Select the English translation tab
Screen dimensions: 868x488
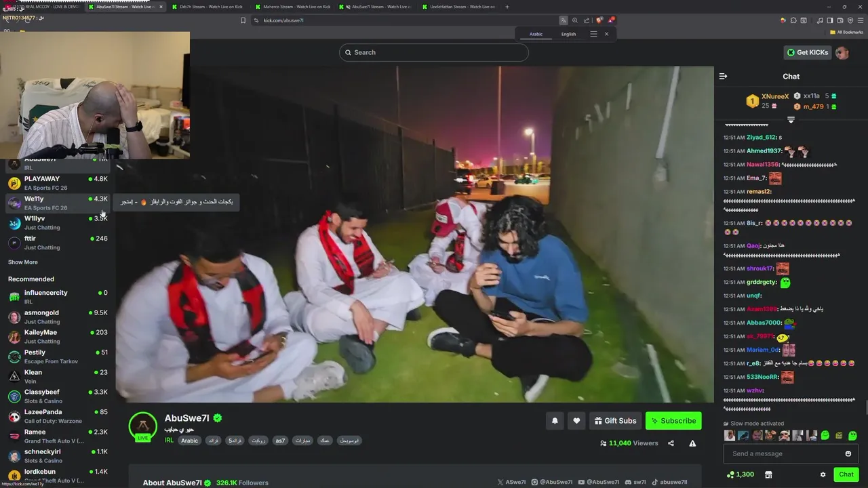click(568, 34)
